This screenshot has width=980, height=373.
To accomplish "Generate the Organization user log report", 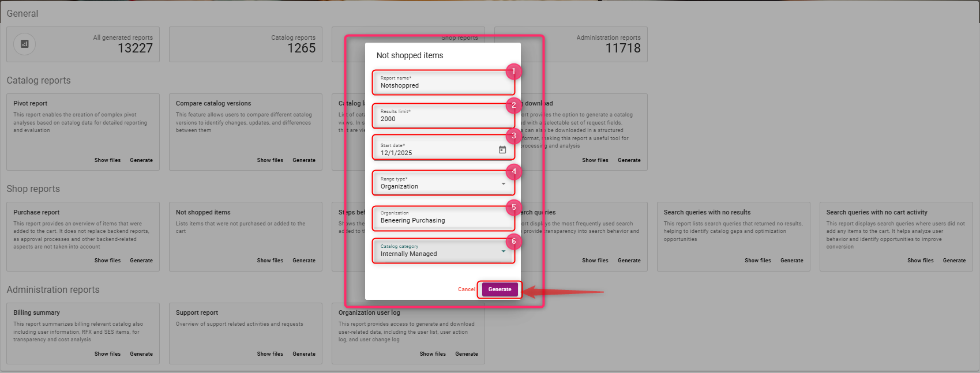I will (x=466, y=354).
